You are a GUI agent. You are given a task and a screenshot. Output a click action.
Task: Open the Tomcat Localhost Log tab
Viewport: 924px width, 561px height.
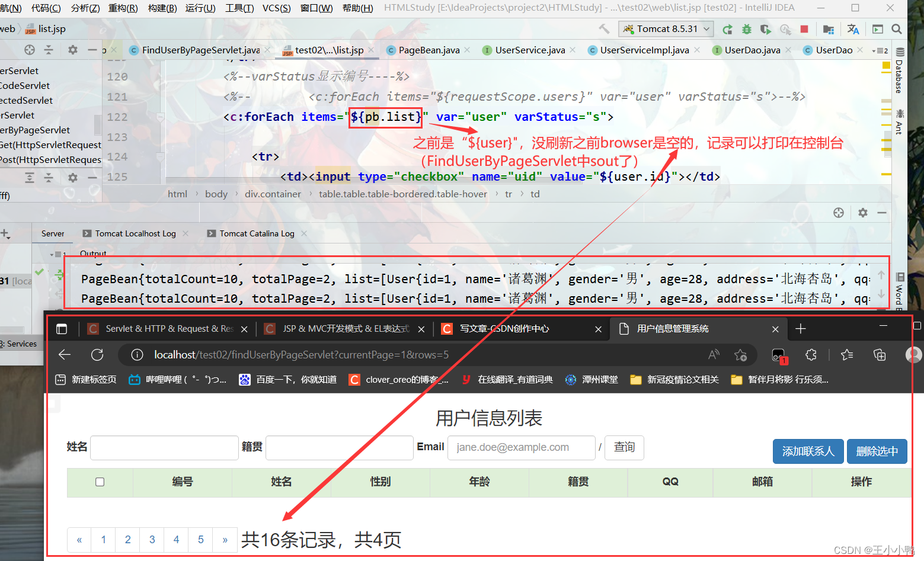[x=135, y=233]
